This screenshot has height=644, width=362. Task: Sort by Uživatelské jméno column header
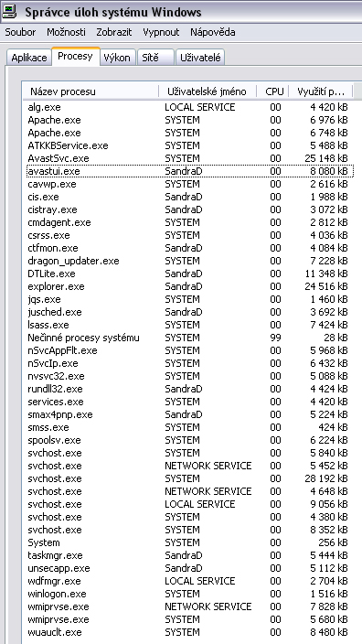(x=208, y=91)
